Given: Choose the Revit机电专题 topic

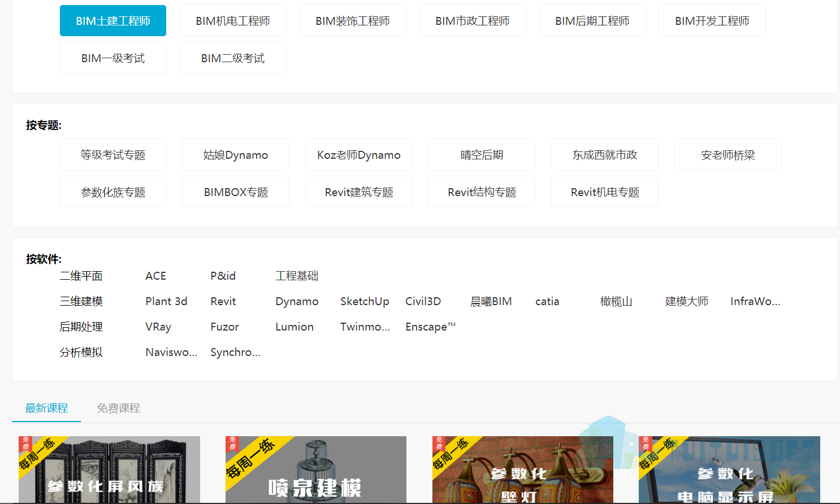Looking at the screenshot, I should point(605,192).
